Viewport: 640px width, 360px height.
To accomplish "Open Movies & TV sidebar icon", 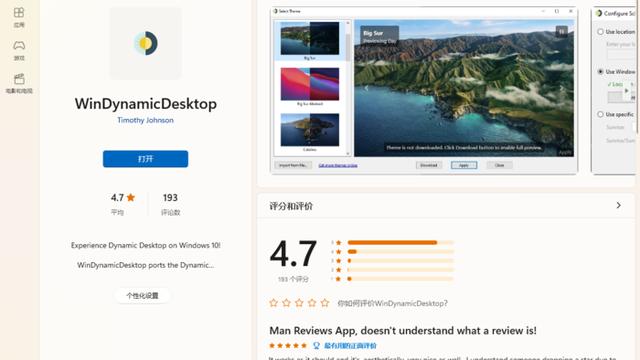I will (x=19, y=83).
